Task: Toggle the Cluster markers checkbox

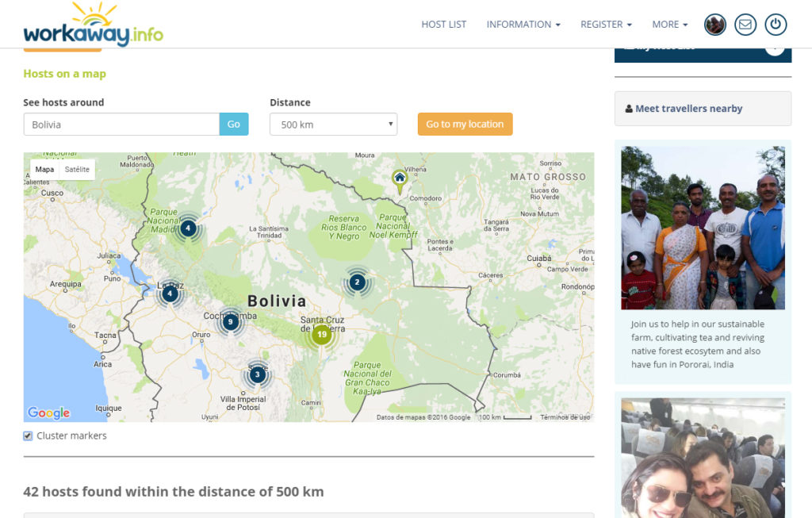Action: pos(28,436)
